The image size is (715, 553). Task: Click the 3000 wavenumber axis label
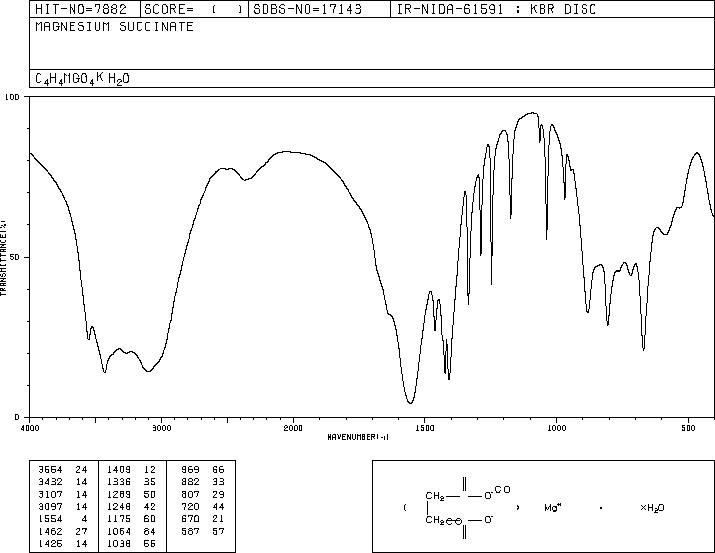(162, 428)
